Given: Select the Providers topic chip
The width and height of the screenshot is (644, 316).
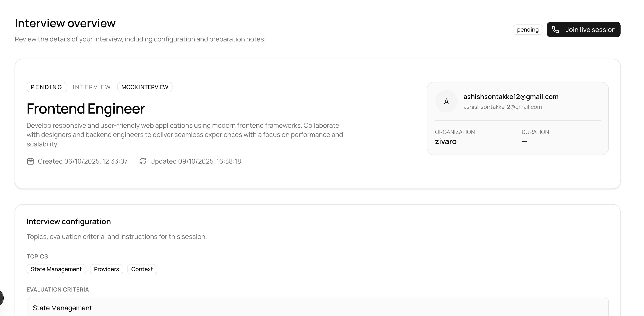Looking at the screenshot, I should point(106,269).
